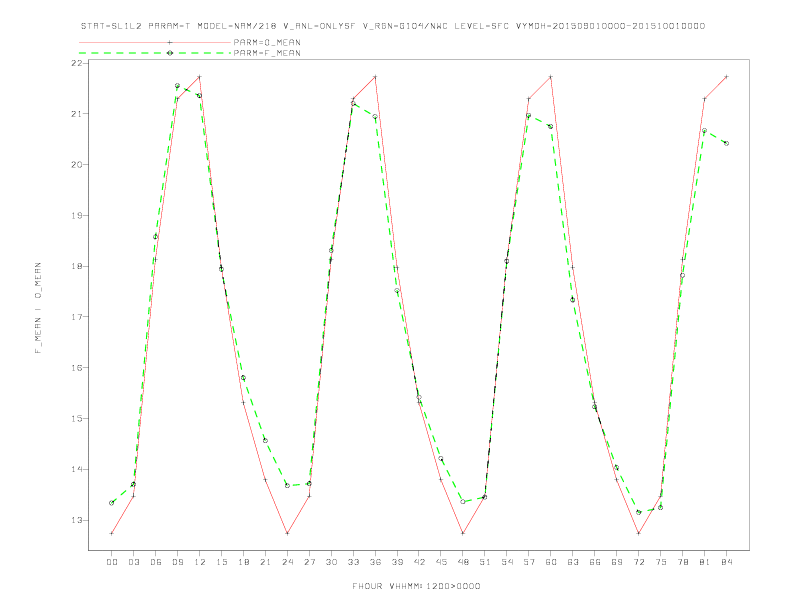Select the PARM=O_MEAN legend label

click(x=267, y=42)
